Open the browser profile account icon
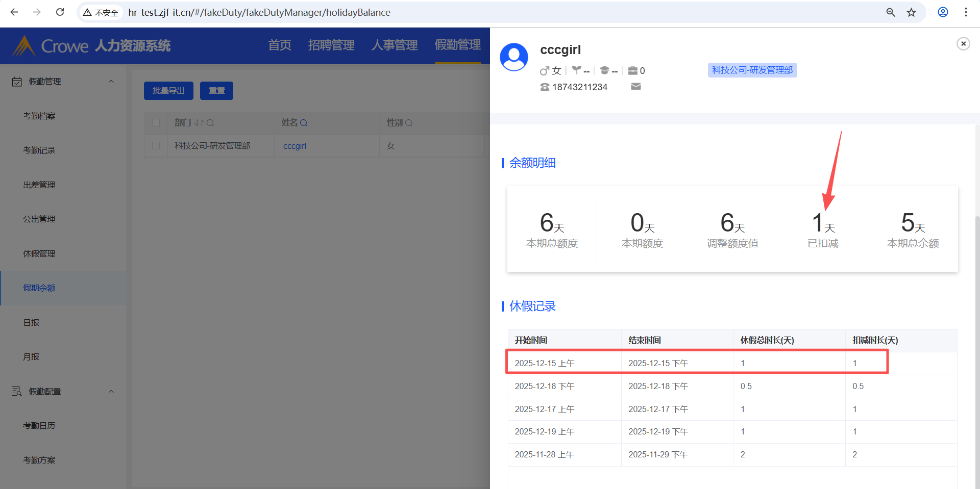Screen dimensions: 980x489 (943, 12)
